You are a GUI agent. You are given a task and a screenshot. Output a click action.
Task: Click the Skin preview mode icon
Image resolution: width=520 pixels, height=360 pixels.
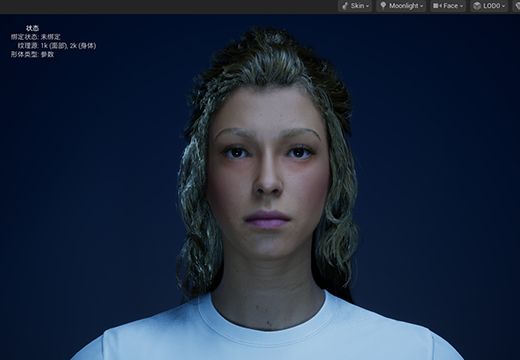pos(345,6)
